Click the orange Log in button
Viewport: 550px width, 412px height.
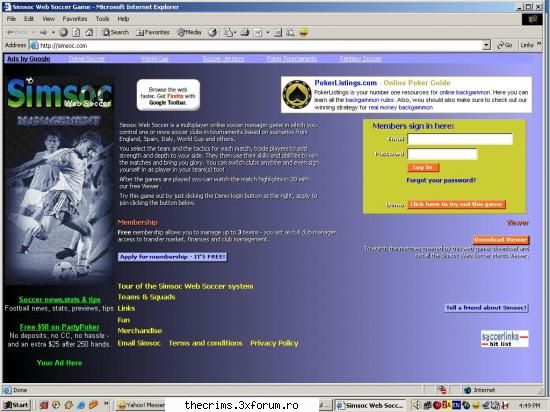423,168
